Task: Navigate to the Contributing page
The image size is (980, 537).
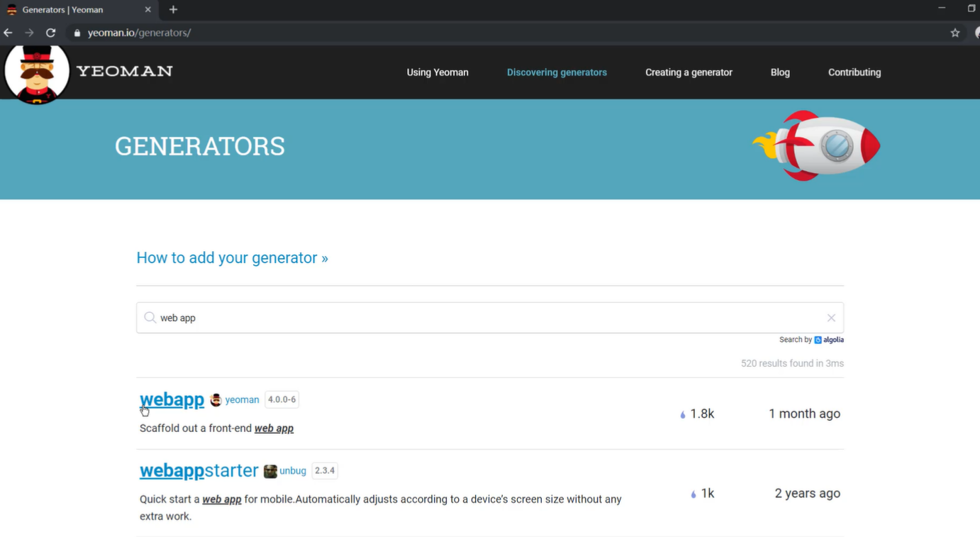Action: coord(854,72)
